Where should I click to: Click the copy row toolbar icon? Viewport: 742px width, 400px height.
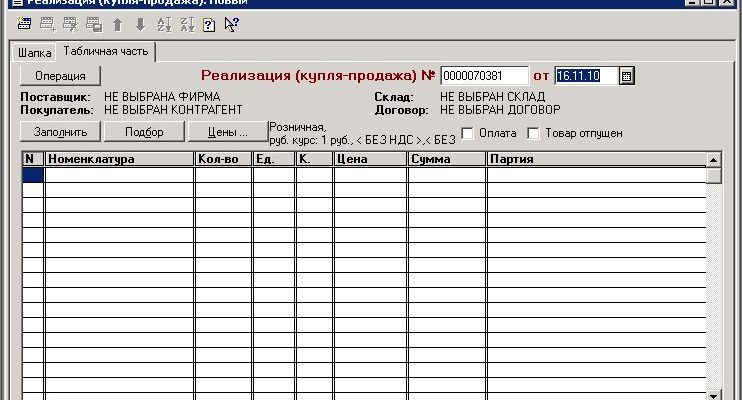click(93, 25)
